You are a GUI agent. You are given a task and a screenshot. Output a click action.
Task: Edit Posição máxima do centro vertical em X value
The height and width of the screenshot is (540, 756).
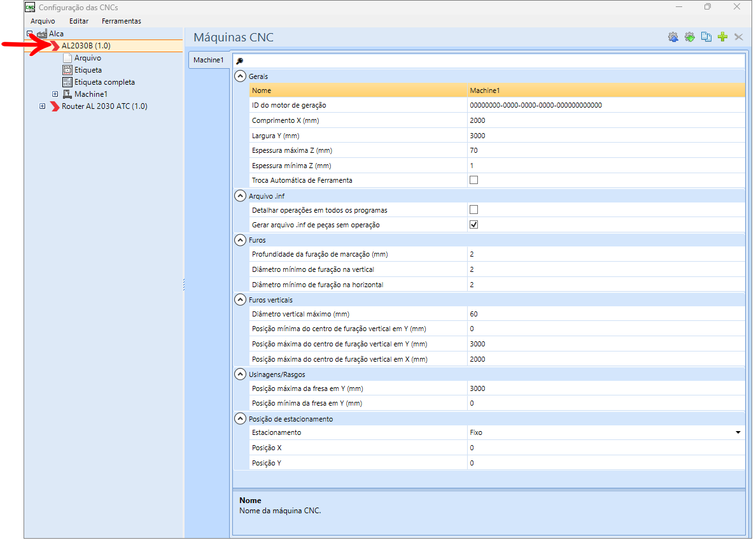pyautogui.click(x=606, y=359)
